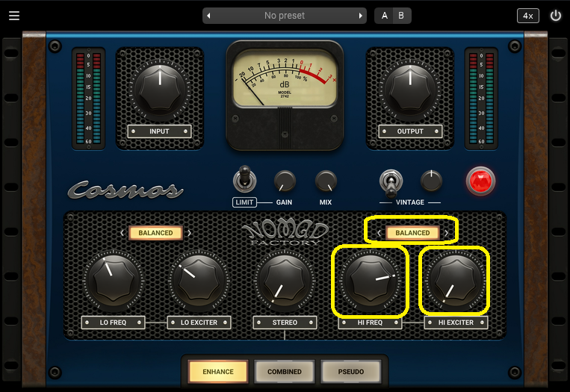The image size is (570, 392).
Task: Click the GAIN knob
Action: pyautogui.click(x=285, y=181)
